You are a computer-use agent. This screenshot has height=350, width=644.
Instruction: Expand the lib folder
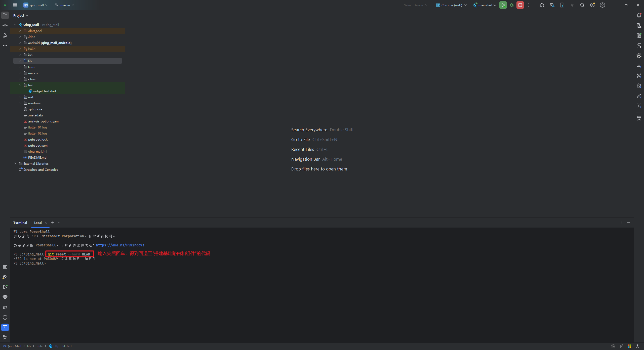coord(20,61)
